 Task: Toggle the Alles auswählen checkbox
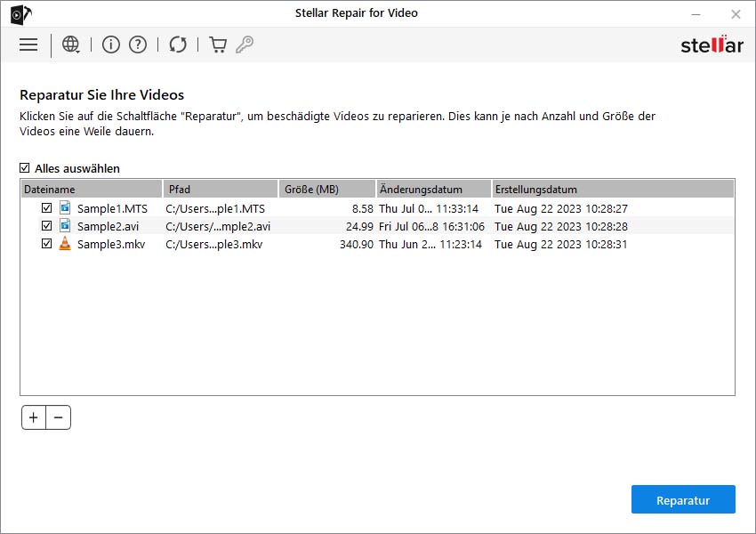(25, 168)
